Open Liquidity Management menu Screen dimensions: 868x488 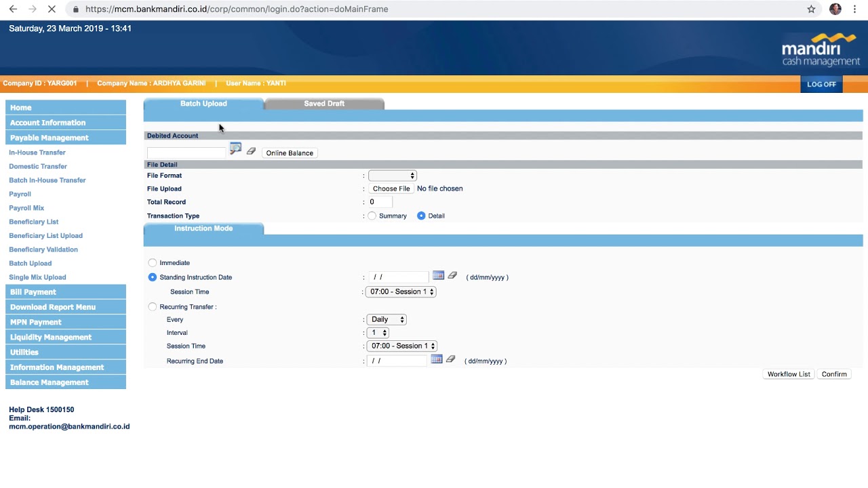(66, 337)
